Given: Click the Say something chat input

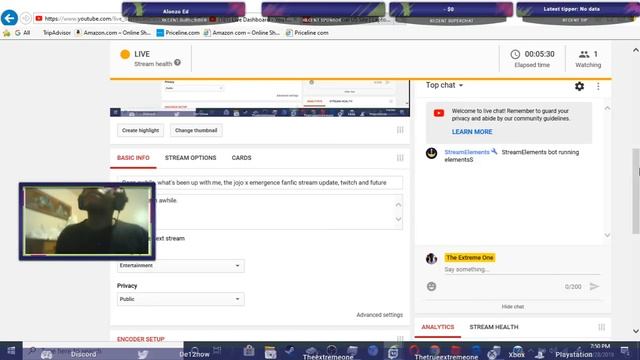Looking at the screenshot, I should point(522,269).
